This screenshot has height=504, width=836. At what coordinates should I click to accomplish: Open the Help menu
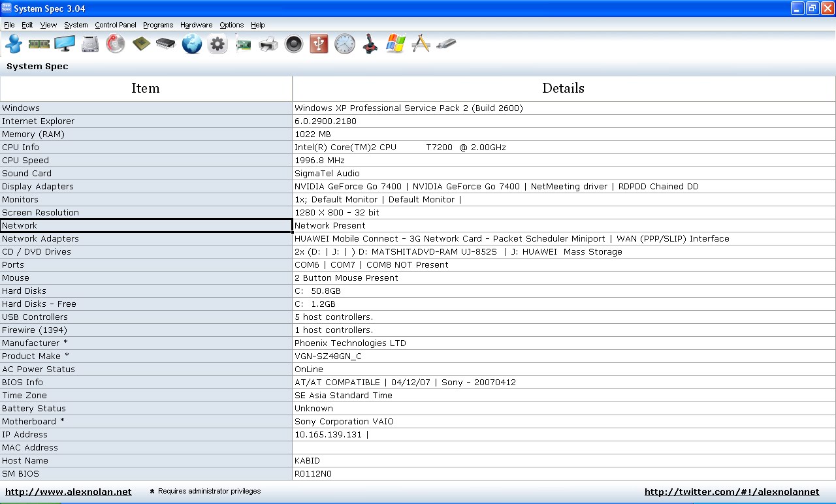pyautogui.click(x=258, y=25)
